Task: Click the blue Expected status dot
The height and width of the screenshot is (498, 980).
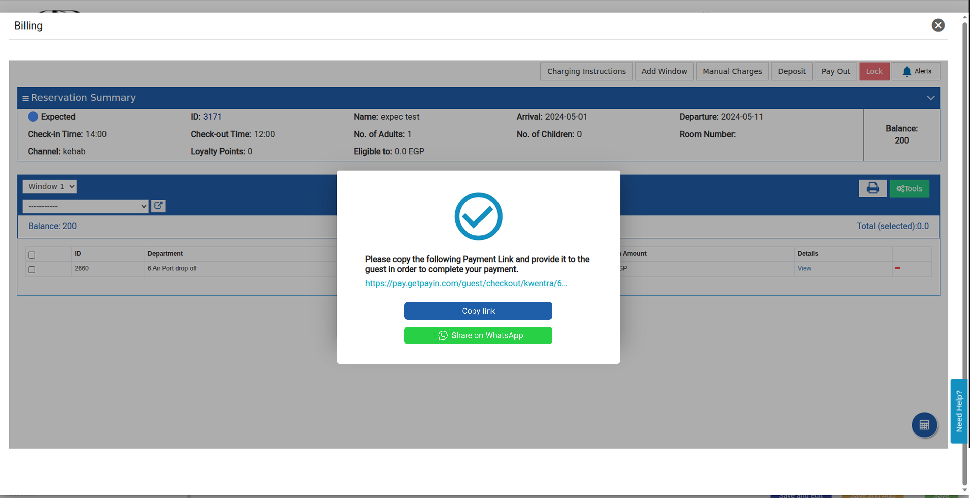Action: pos(33,116)
